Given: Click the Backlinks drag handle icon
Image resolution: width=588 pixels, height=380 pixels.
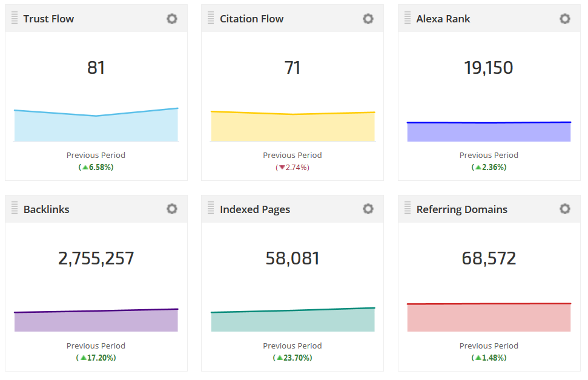Looking at the screenshot, I should 15,208.
